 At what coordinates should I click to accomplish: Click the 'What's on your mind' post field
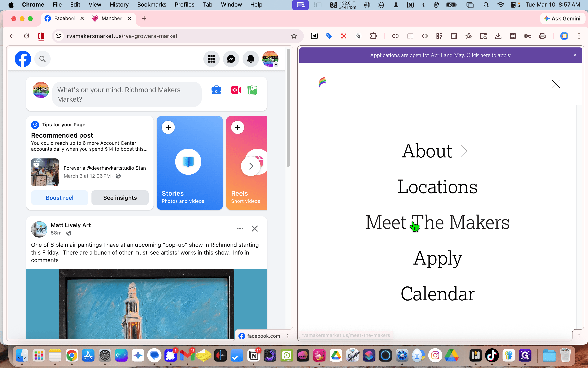[127, 94]
